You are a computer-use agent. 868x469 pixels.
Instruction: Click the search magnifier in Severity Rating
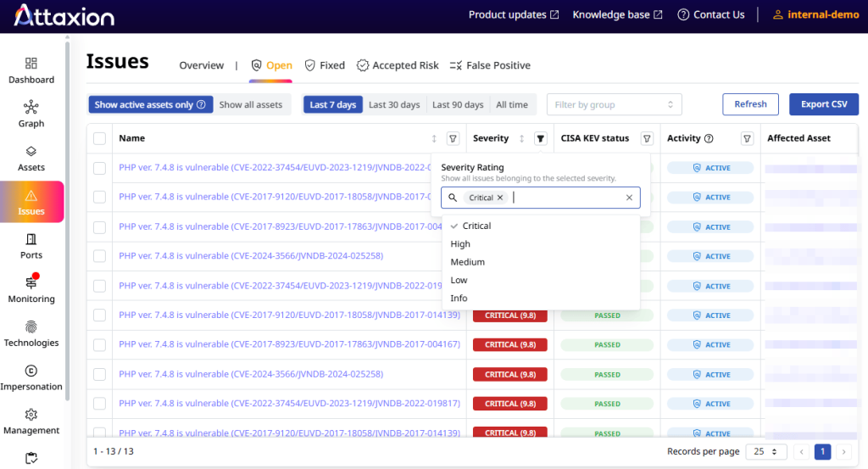tap(453, 198)
